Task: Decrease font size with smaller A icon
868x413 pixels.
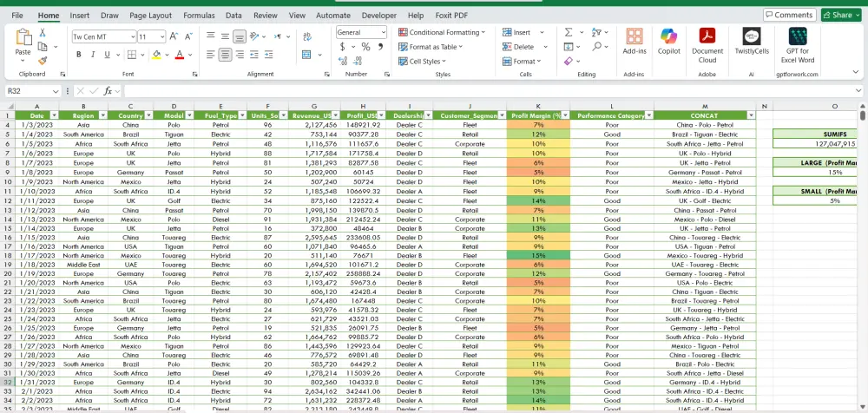Action: pyautogui.click(x=187, y=36)
